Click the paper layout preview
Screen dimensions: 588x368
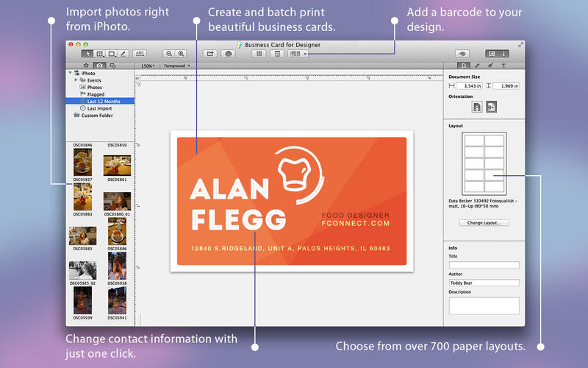(x=484, y=163)
